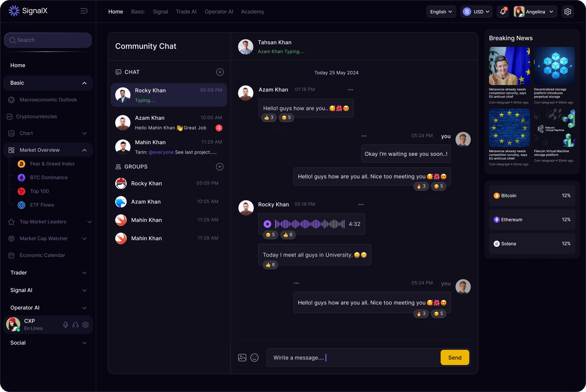Switch to the Trade AI tab
Screen dimensions: 586x392
click(186, 12)
